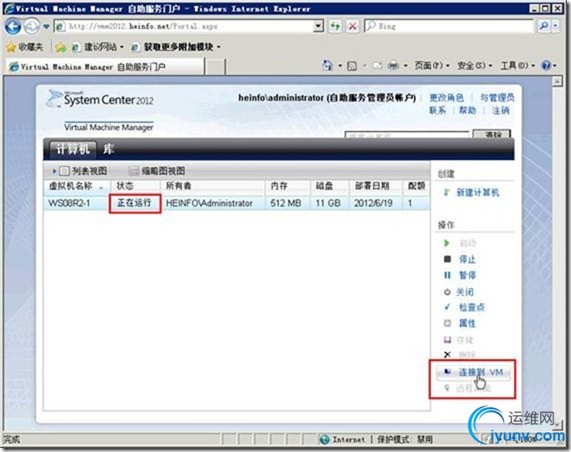
Task: Open 获取更多附加模块 link
Action: point(176,47)
